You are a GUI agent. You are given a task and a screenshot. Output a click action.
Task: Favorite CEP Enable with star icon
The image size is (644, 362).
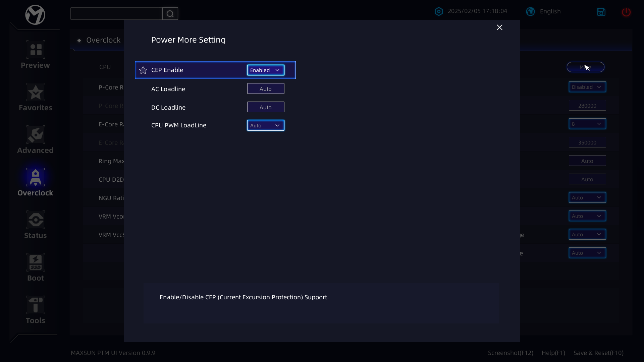(x=143, y=70)
